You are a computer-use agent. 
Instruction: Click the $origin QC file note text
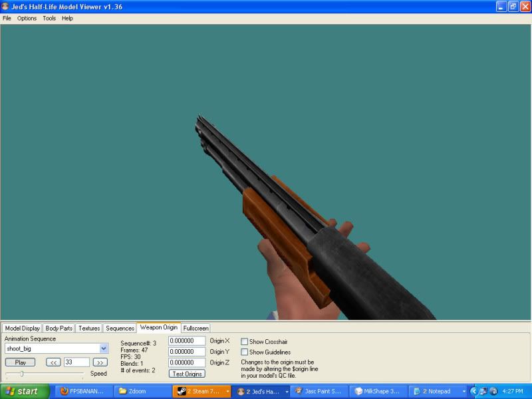[x=279, y=369]
